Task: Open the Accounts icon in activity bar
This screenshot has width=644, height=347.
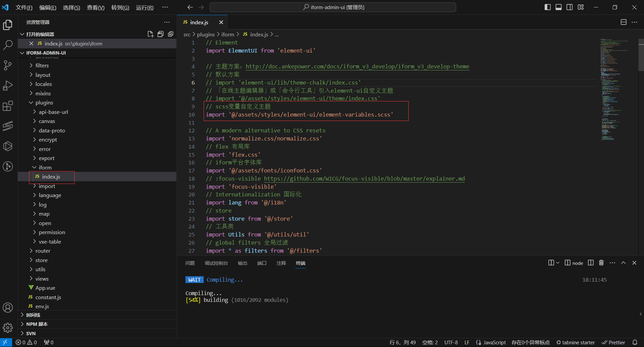Action: (x=8, y=308)
